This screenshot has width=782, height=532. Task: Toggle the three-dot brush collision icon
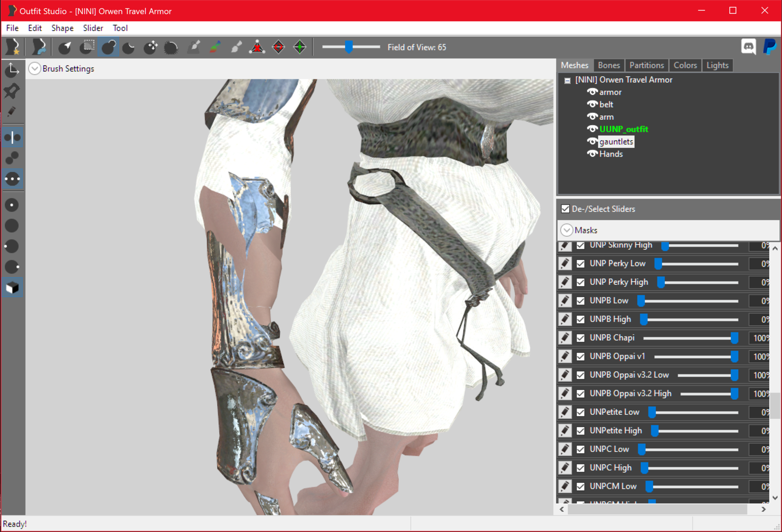pyautogui.click(x=12, y=179)
